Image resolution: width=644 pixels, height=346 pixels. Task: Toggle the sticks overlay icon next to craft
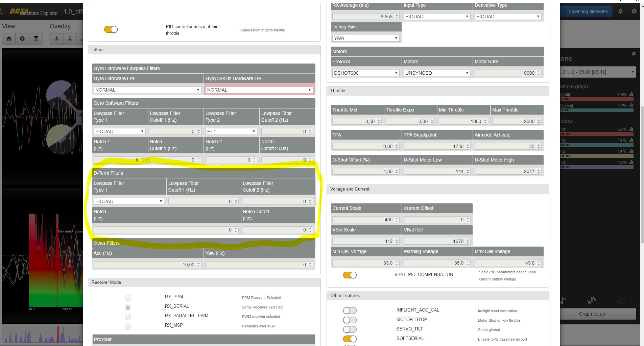70,39
